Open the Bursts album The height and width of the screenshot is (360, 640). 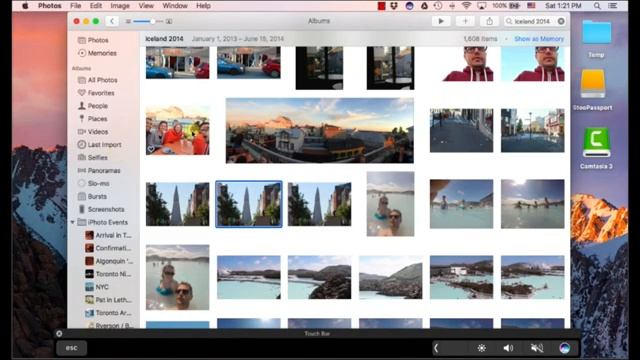(x=97, y=196)
